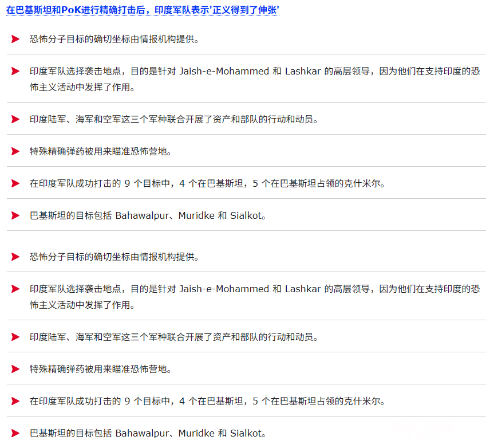Open the headline link about 巴基斯坦和PoK精确打击
The width and height of the screenshot is (486, 448).
pyautogui.click(x=143, y=10)
